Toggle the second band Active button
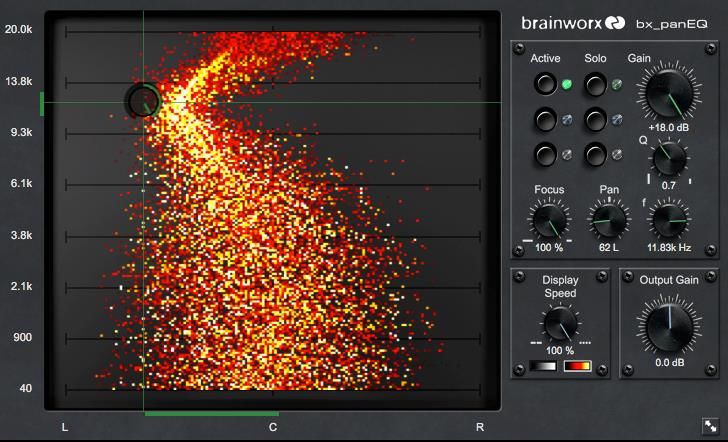The width and height of the screenshot is (728, 442). (x=545, y=119)
